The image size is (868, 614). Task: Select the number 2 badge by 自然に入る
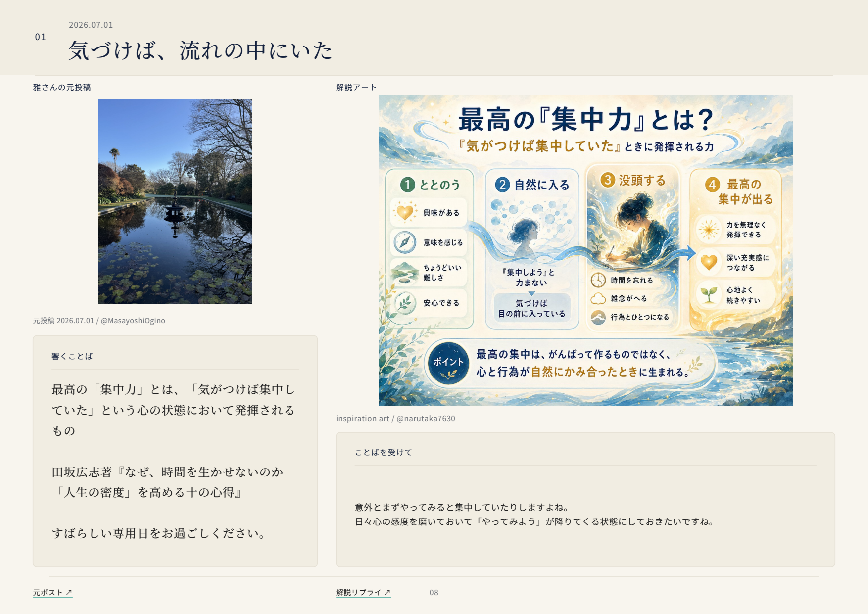point(502,185)
